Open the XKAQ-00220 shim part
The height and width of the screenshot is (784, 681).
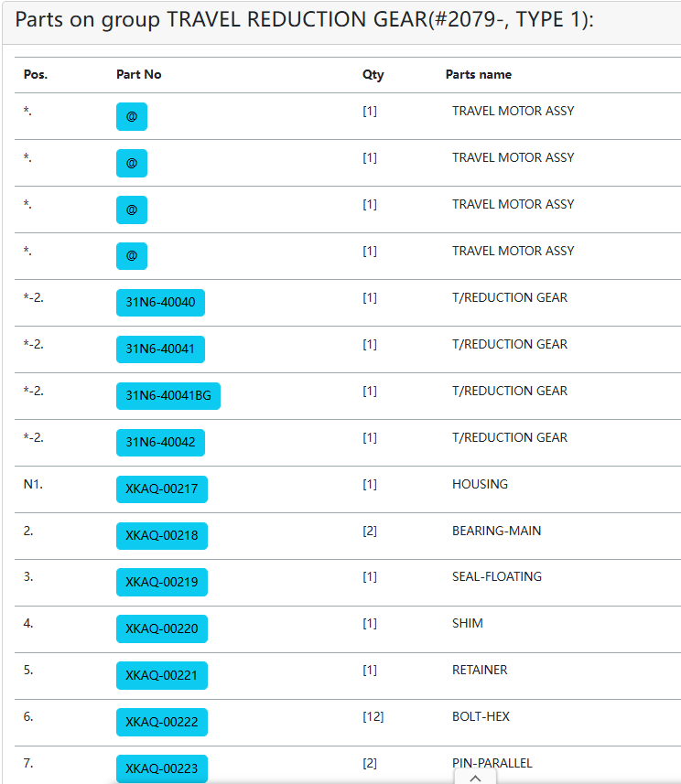[162, 628]
